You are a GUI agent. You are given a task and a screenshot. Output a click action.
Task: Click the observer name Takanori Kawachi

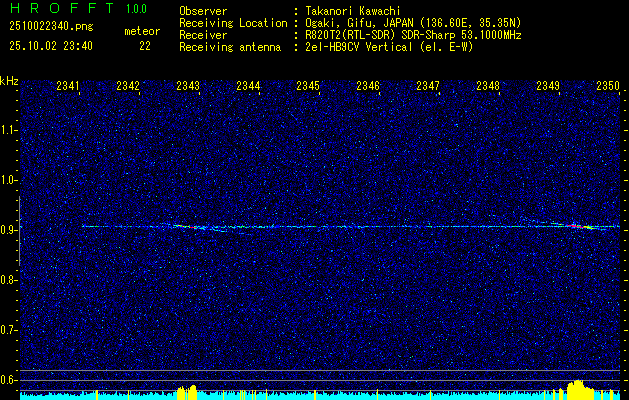tap(353, 12)
